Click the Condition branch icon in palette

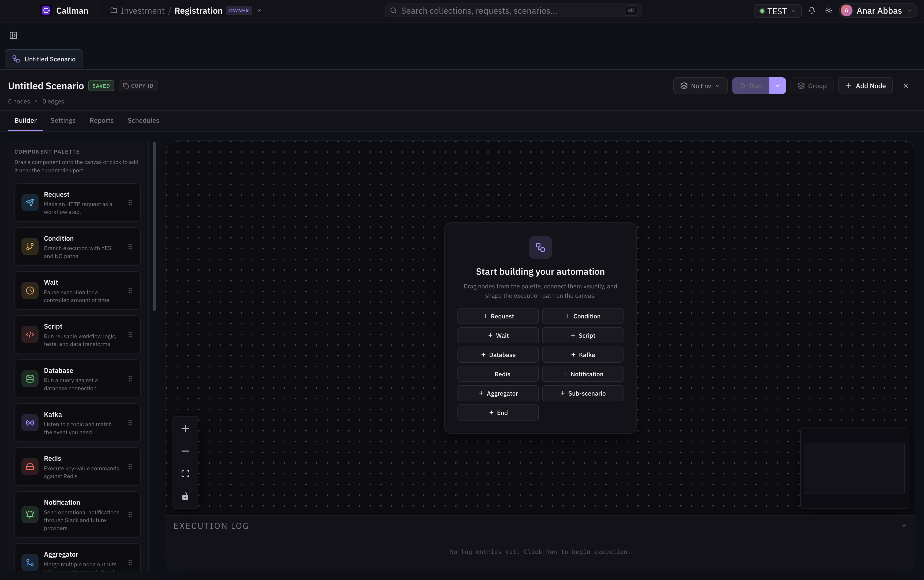[30, 247]
